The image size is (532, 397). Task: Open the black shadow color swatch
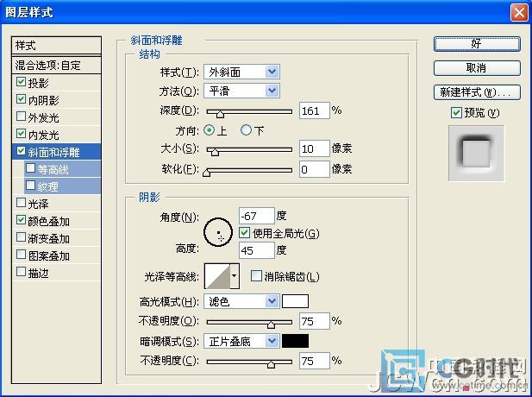pyautogui.click(x=295, y=341)
